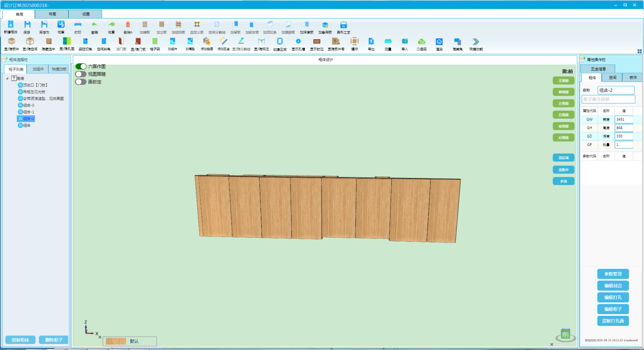Switch to the 布局 ribbon tab
Image resolution: width=644 pixels, height=350 pixels.
pos(52,14)
